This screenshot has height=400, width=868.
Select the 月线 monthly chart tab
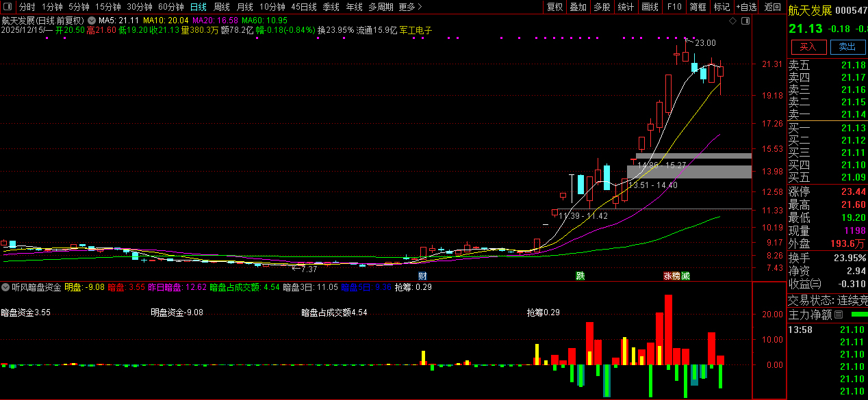[245, 7]
